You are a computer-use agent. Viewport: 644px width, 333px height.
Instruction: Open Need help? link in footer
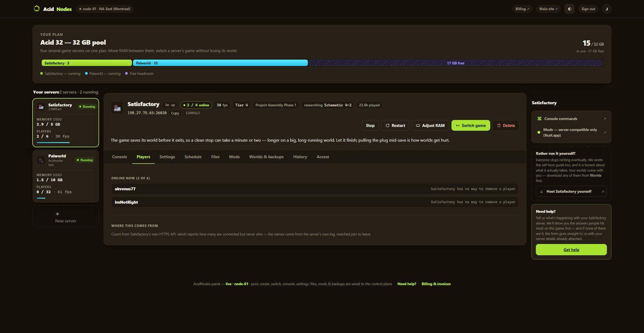[407, 284]
